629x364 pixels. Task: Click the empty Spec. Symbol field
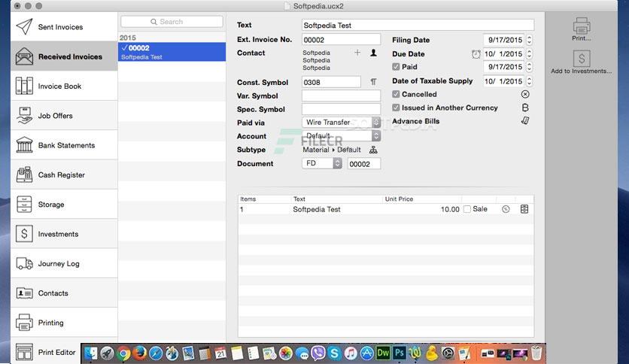[341, 109]
